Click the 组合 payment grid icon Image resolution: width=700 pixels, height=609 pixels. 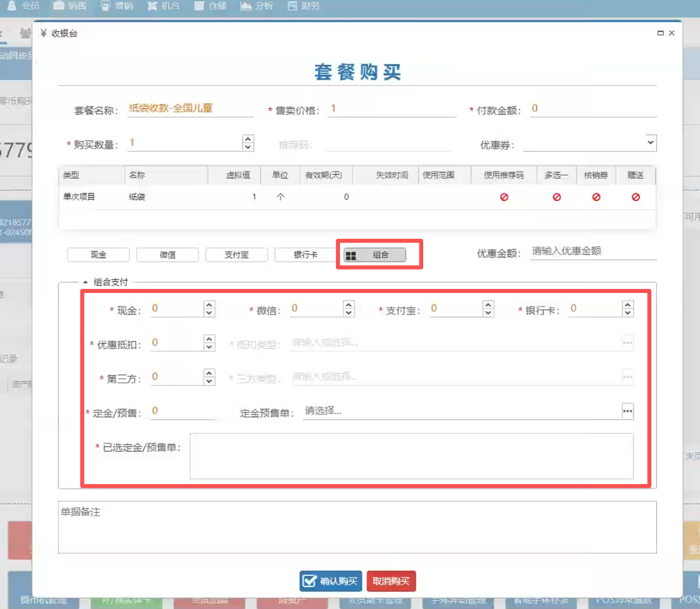click(351, 255)
